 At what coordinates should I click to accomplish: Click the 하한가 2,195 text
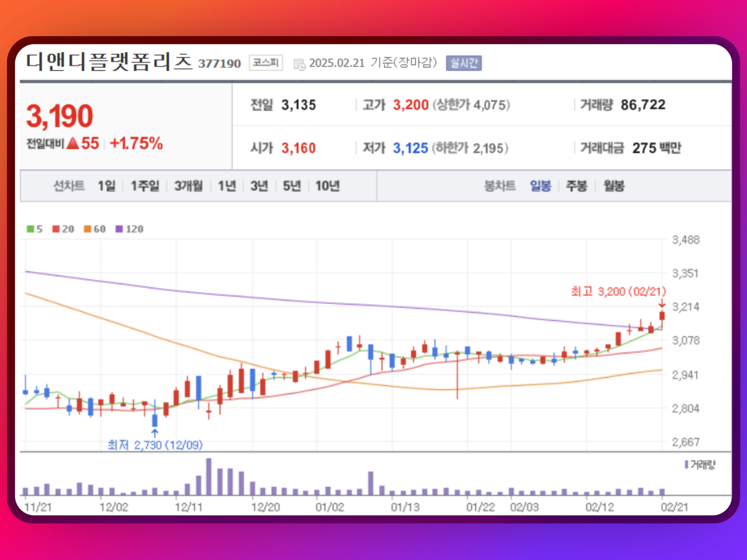(470, 148)
